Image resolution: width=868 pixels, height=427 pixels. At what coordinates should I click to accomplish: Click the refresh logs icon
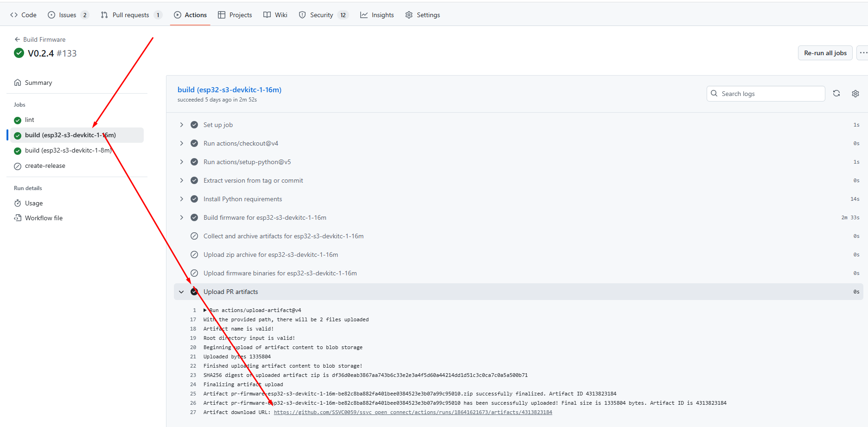836,94
